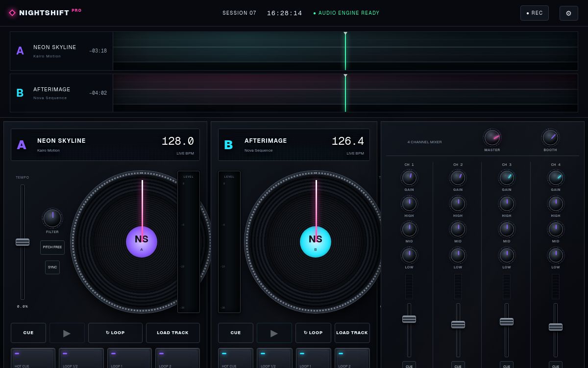Trigger deck A HOT CUE pad
This screenshot has width=588, height=368.
33,358
